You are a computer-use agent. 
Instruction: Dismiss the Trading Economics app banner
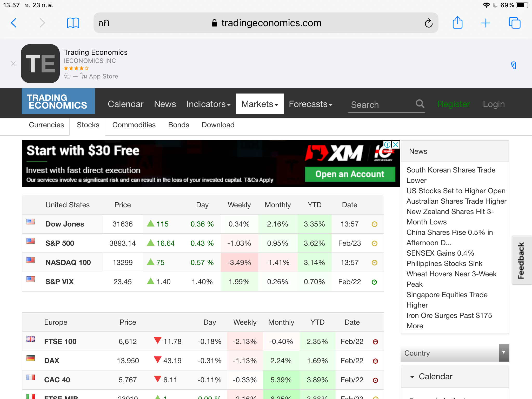tap(14, 64)
